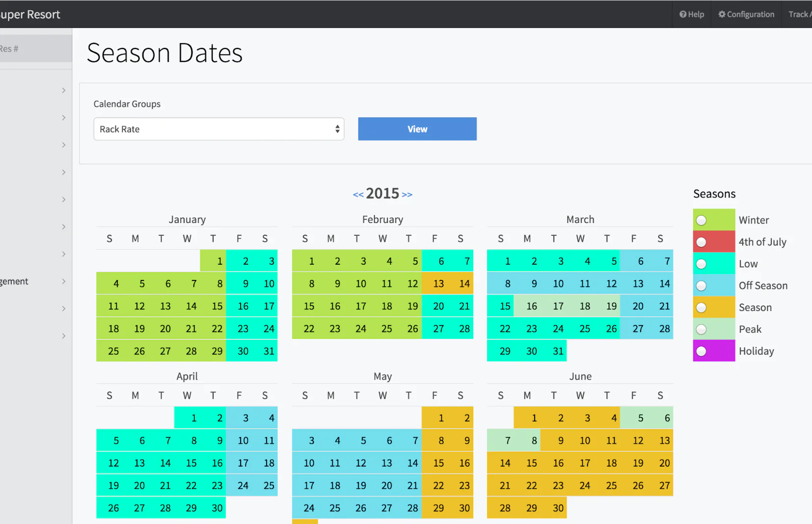Click the January month heading
Viewport: 812px width, 524px height.
[x=187, y=220]
